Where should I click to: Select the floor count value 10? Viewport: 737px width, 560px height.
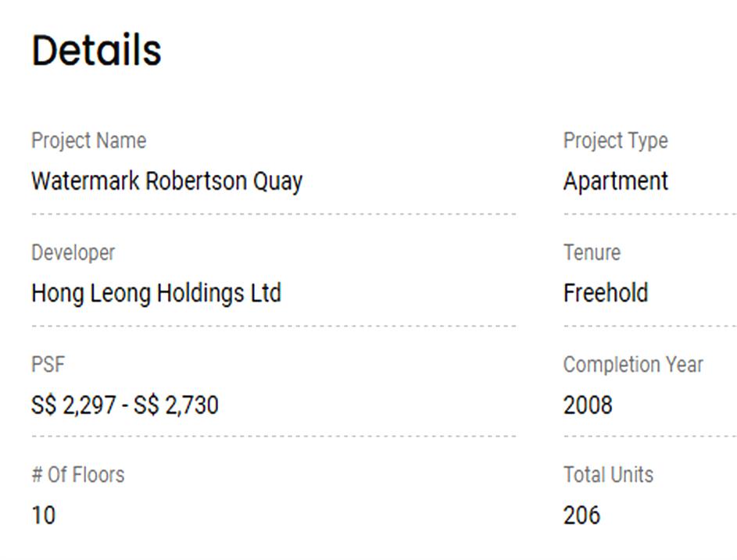pyautogui.click(x=43, y=515)
